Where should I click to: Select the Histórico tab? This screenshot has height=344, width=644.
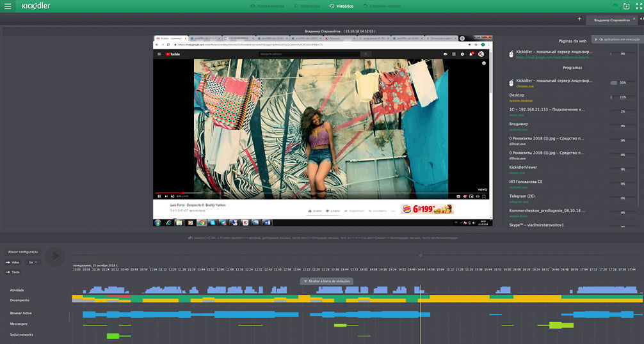point(341,6)
